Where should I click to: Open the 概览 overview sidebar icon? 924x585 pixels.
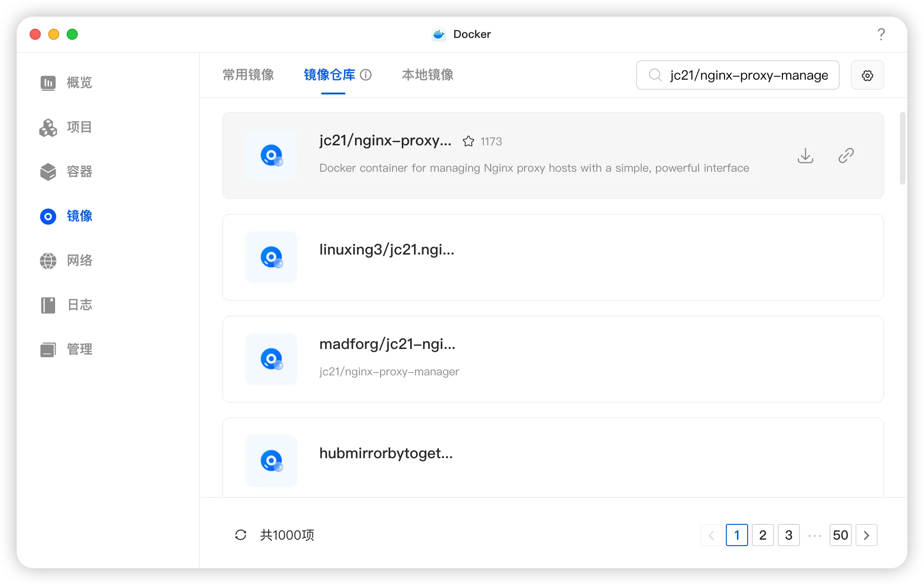(48, 83)
